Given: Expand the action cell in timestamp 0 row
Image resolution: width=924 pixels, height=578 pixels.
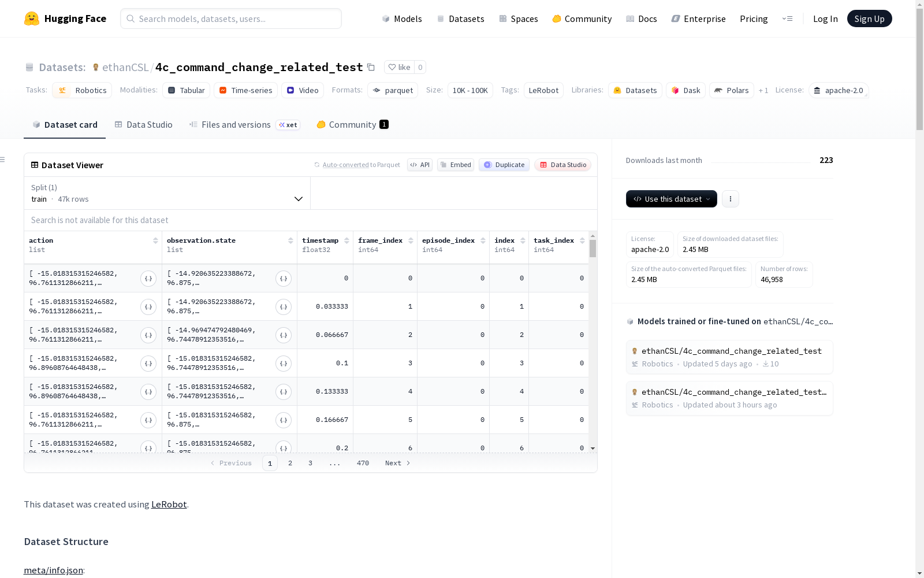Looking at the screenshot, I should (148, 279).
